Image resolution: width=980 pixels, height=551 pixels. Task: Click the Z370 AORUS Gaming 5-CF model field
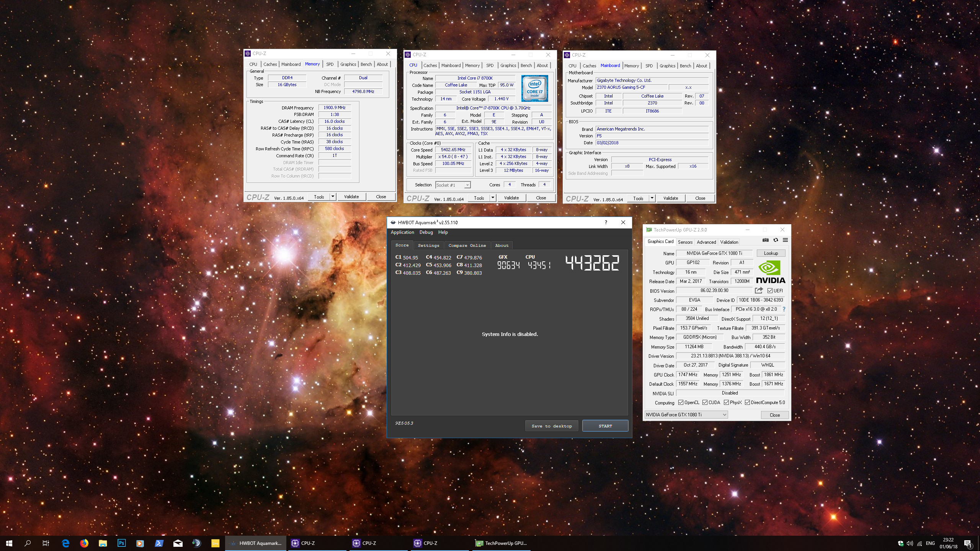(x=632, y=87)
